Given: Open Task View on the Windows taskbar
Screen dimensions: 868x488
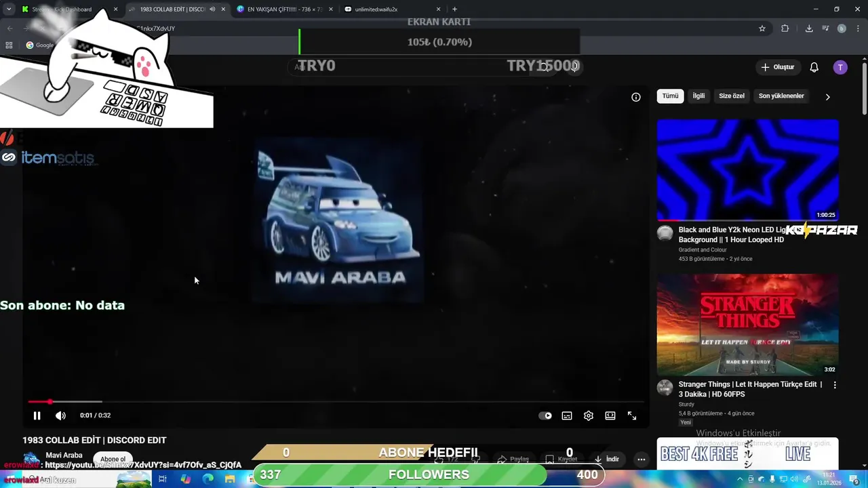Looking at the screenshot, I should point(163,479).
